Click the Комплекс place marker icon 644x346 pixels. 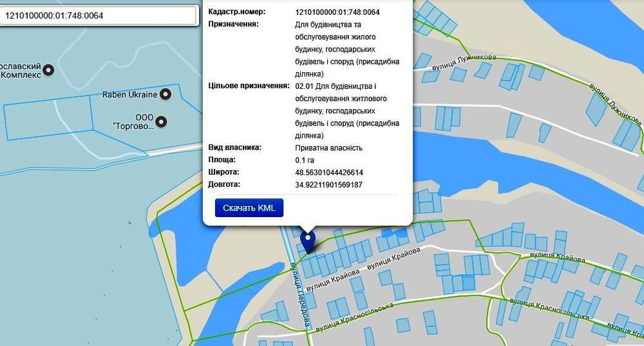tap(49, 70)
